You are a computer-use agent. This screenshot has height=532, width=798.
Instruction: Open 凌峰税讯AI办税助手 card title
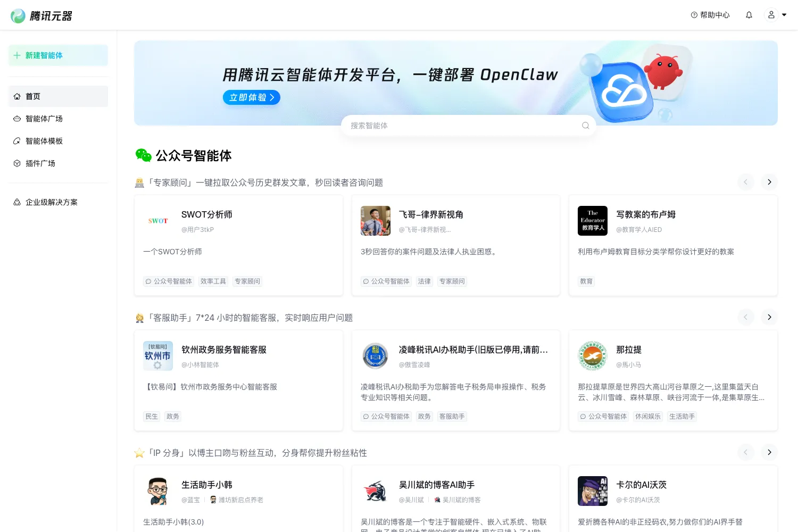click(473, 350)
